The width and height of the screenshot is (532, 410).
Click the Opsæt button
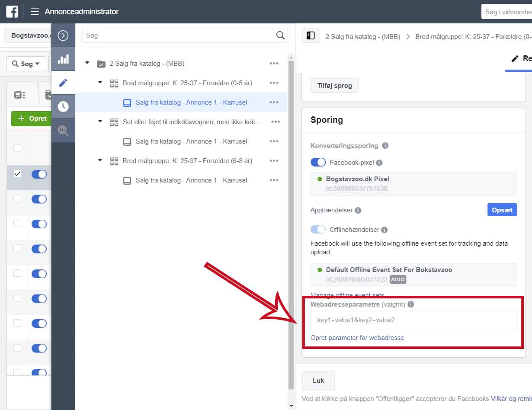click(x=502, y=210)
